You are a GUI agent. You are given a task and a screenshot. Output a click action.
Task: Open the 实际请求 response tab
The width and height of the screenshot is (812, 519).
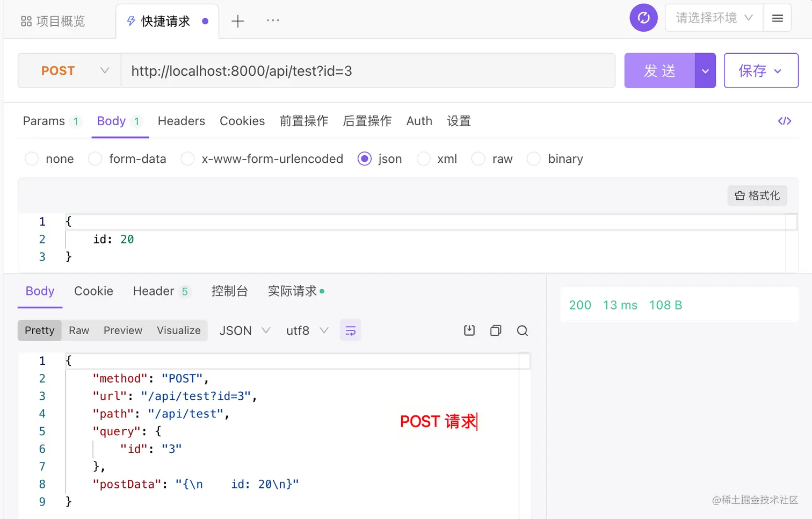click(x=292, y=291)
